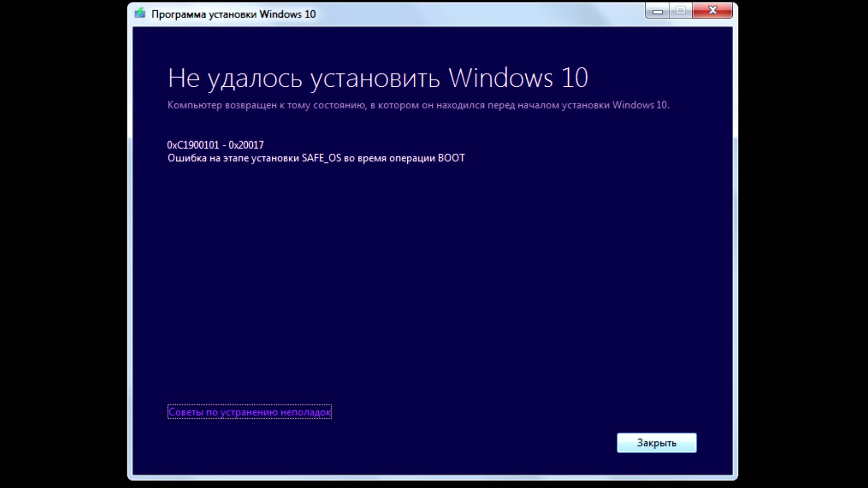
Task: Click the SAFE_OS BOOT error description line
Action: (x=316, y=158)
